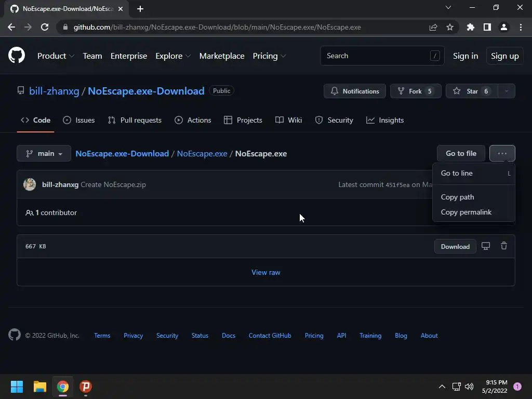Click the Go to file button
Viewport: 532px width, 399px height.
(461, 153)
